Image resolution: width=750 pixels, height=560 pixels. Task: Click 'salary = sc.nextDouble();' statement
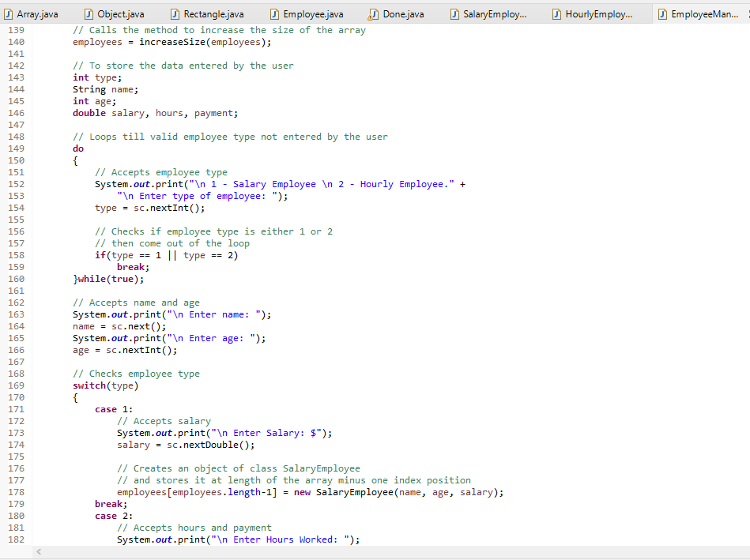pos(186,445)
